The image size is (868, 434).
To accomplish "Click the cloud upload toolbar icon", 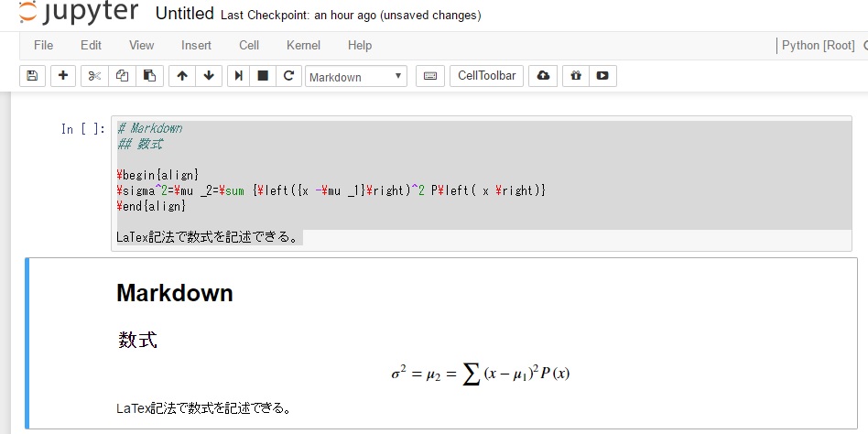I will [543, 76].
